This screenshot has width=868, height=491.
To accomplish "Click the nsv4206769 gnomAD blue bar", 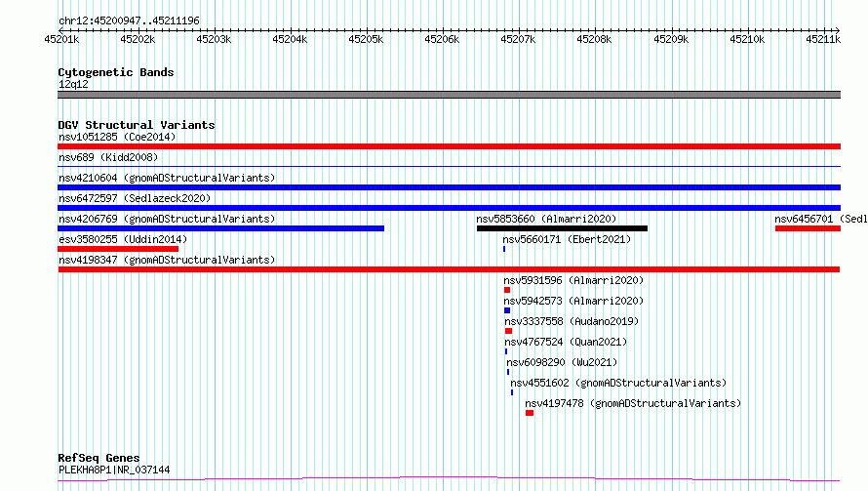I will click(220, 228).
